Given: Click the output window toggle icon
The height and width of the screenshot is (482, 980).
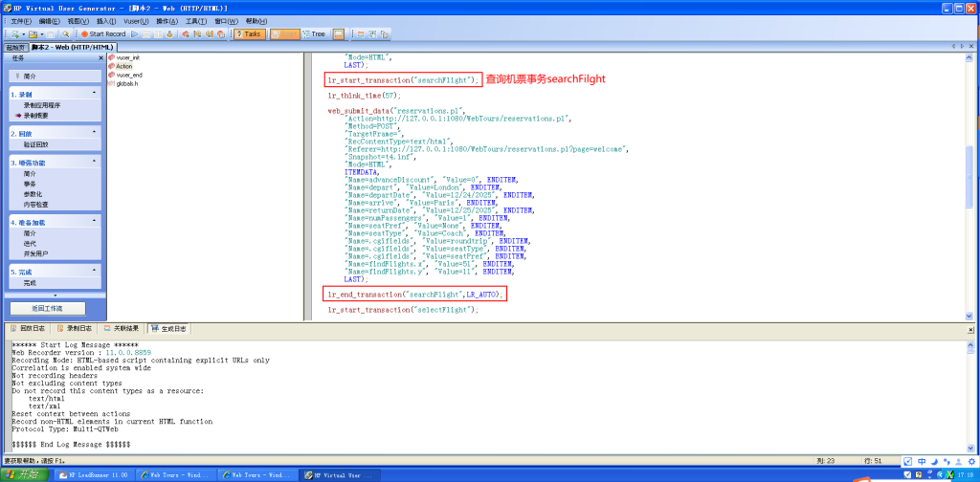Looking at the screenshot, I should [x=339, y=33].
